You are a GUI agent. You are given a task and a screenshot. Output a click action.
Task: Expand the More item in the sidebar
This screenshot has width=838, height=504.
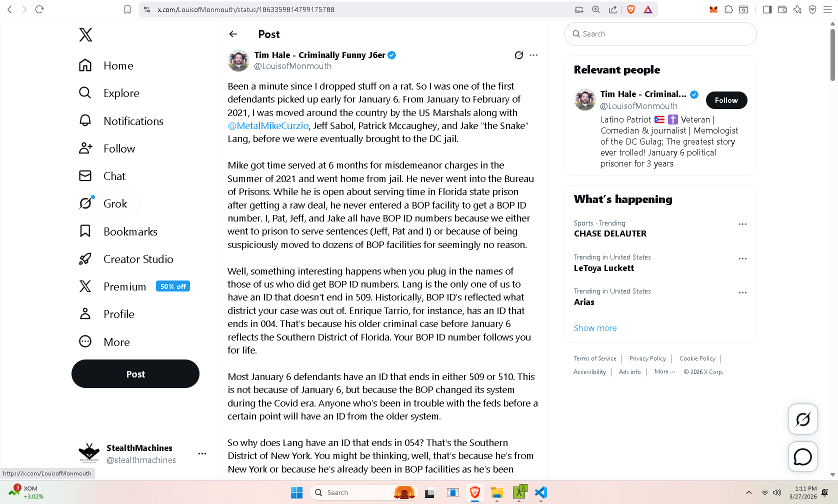(105, 342)
